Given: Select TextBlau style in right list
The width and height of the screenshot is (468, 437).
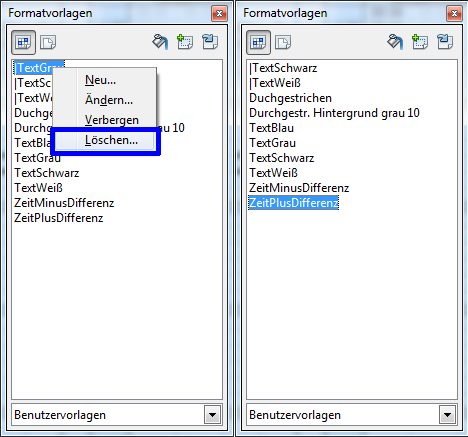Looking at the screenshot, I should [x=271, y=128].
